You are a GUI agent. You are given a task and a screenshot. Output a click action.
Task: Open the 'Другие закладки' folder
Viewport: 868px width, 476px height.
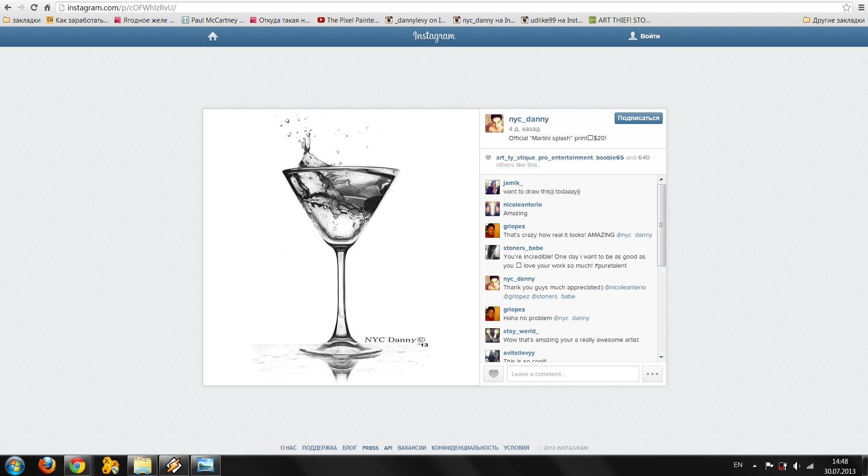[834, 20]
